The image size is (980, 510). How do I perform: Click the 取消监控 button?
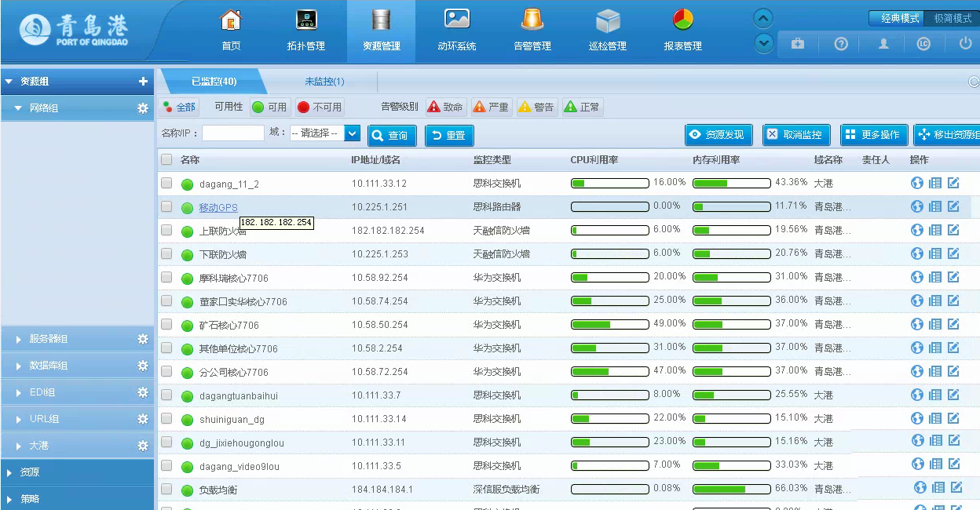796,135
